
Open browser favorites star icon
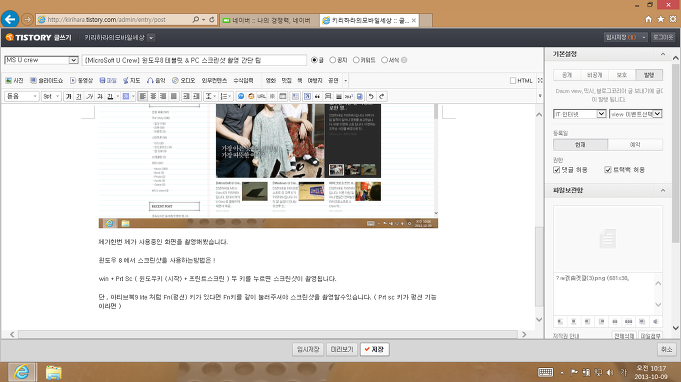[661, 19]
